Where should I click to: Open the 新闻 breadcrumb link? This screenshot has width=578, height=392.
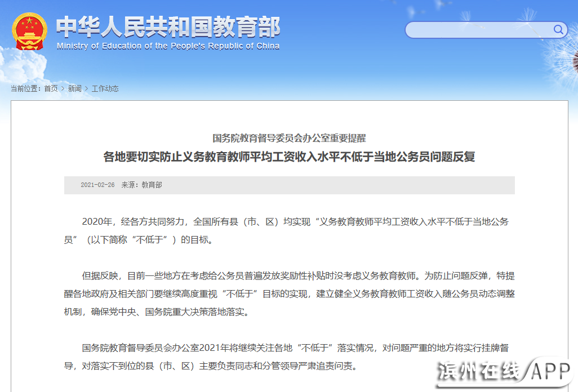[x=74, y=88]
